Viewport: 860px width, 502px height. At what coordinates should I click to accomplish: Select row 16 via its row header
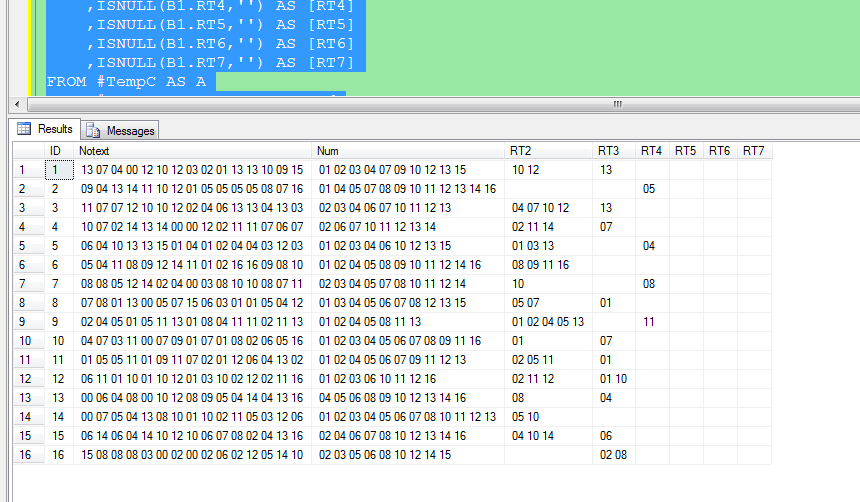click(x=29, y=455)
